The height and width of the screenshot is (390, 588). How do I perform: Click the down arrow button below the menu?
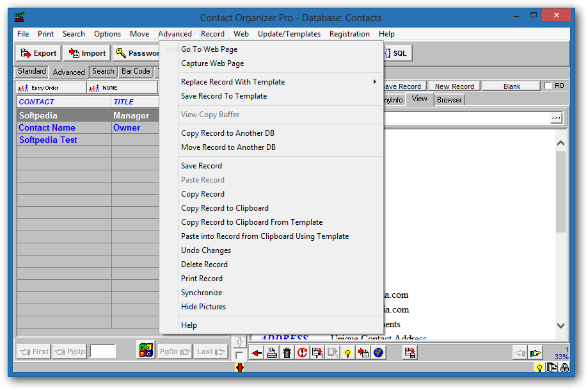tap(239, 342)
